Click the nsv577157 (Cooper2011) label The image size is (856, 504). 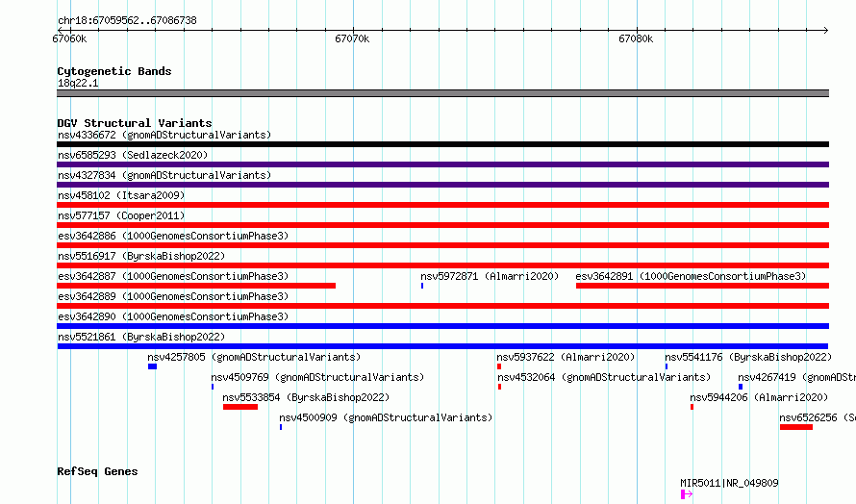point(121,215)
